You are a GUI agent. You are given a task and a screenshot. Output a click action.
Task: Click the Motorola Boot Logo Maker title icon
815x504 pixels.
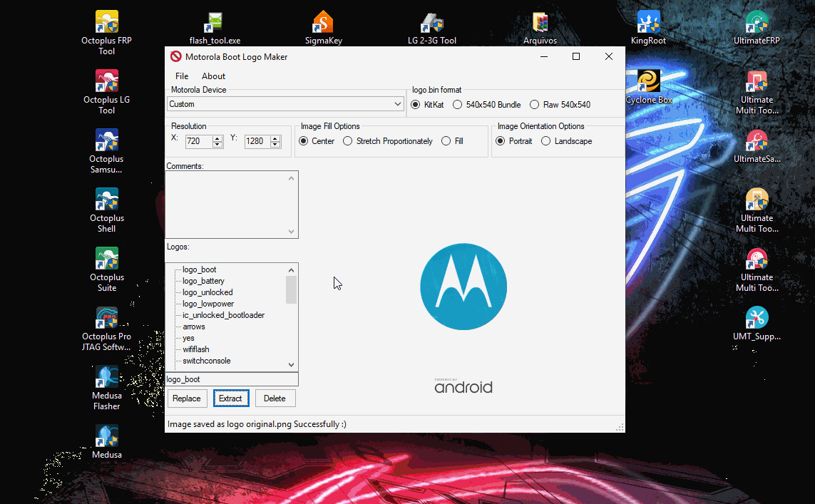click(175, 56)
